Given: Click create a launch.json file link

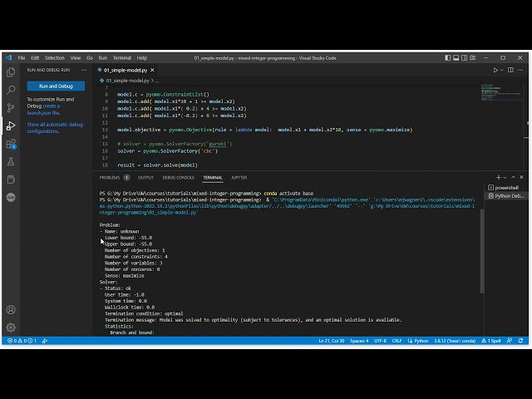Looking at the screenshot, I should (43, 109).
